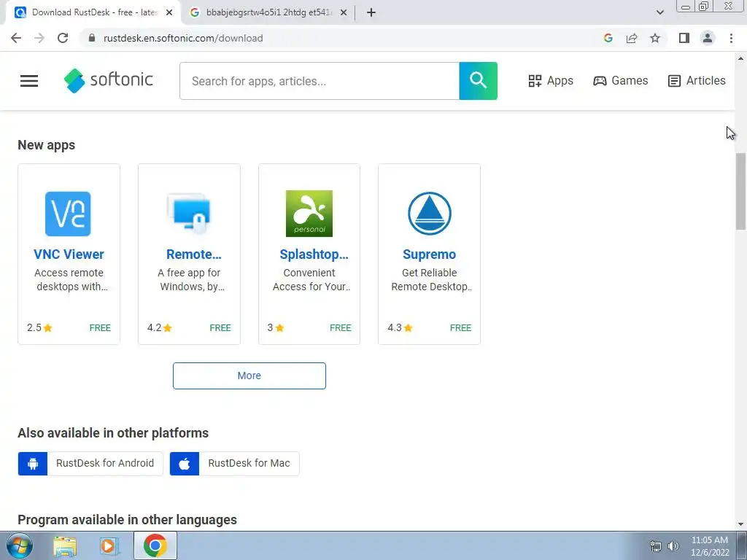Open the Chrome profile icon
This screenshot has height=560, width=747.
pos(708,38)
